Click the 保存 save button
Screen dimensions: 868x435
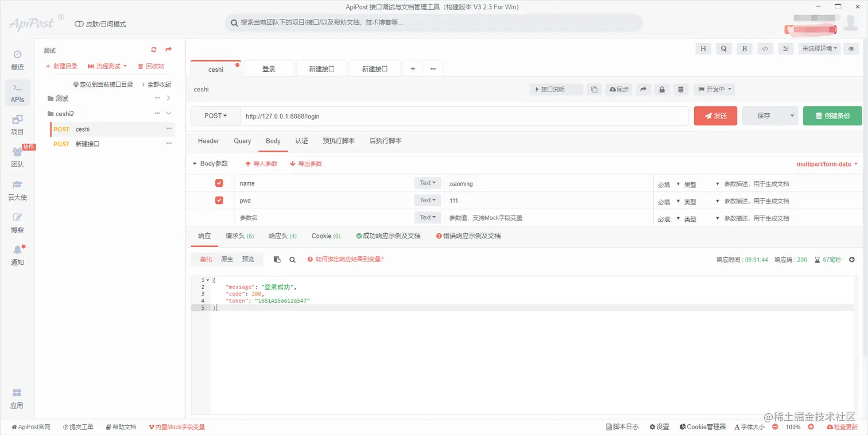764,116
